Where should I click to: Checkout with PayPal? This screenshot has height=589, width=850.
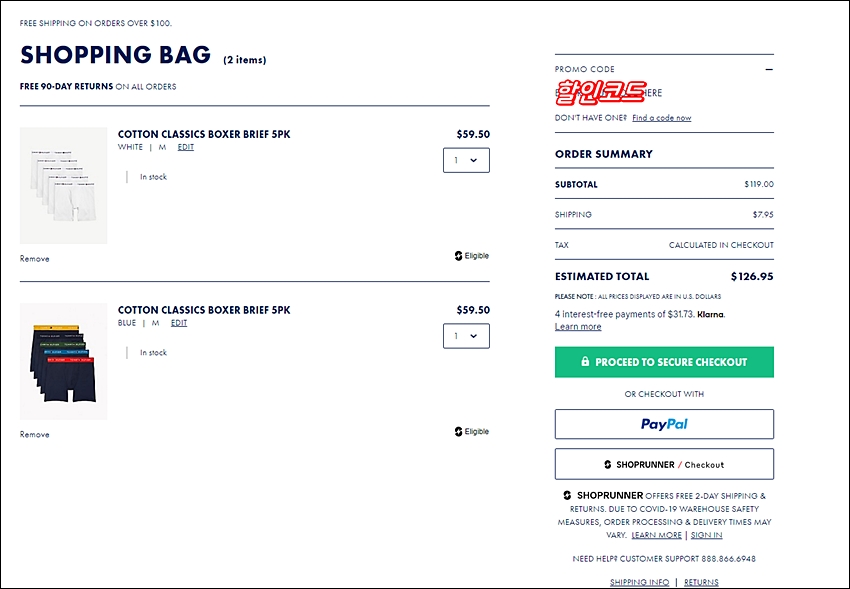point(664,424)
